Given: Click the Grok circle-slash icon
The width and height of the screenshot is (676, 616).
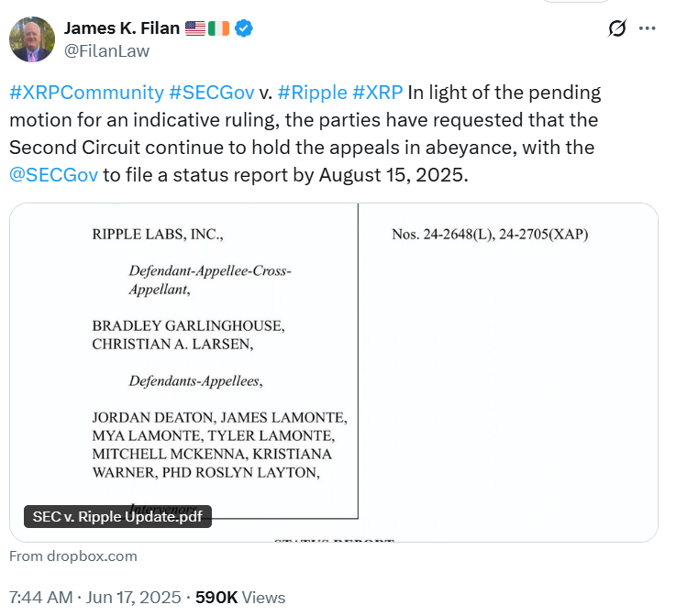Looking at the screenshot, I should tap(617, 28).
